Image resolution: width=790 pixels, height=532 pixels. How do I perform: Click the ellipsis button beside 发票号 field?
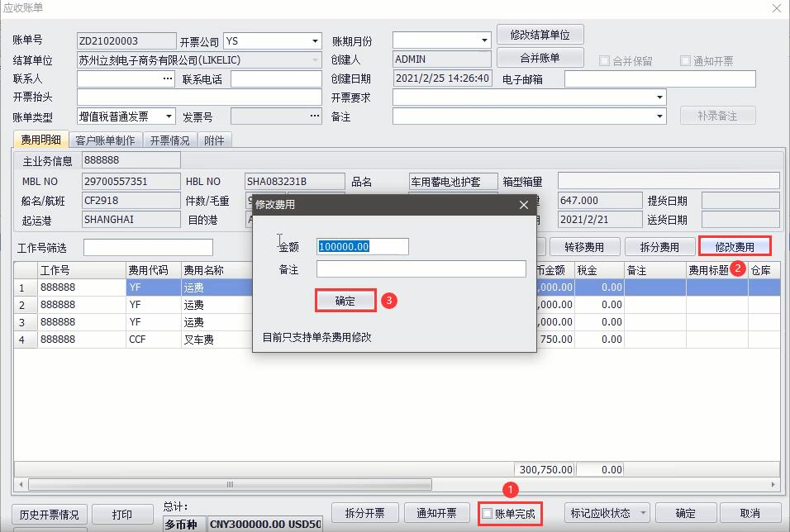(314, 116)
